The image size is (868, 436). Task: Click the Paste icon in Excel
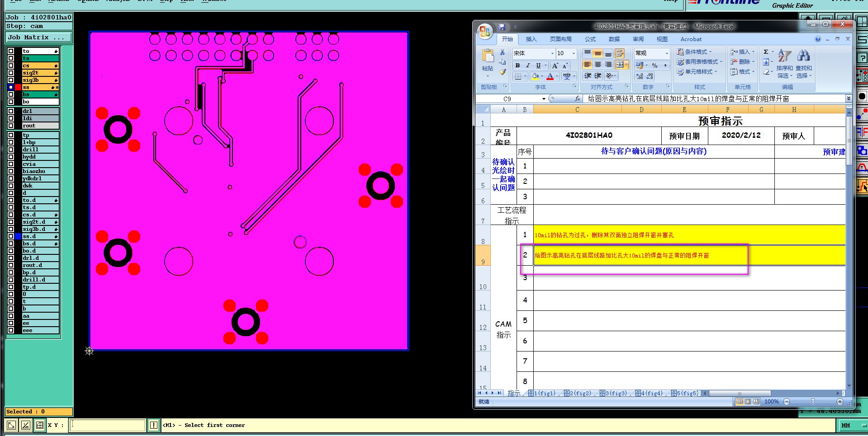(x=488, y=56)
